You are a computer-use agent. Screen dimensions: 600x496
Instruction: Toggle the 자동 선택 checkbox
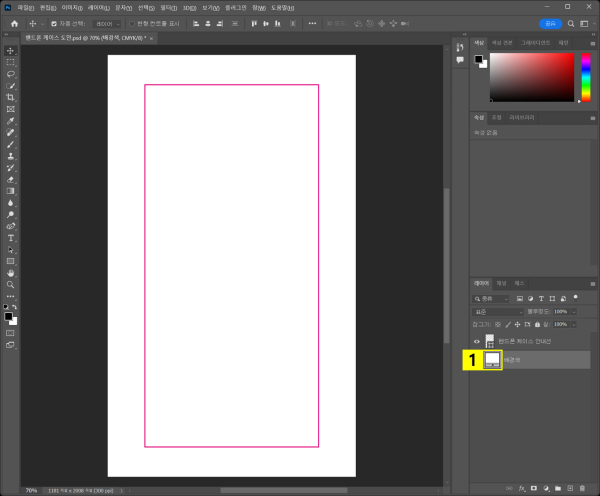coord(54,23)
